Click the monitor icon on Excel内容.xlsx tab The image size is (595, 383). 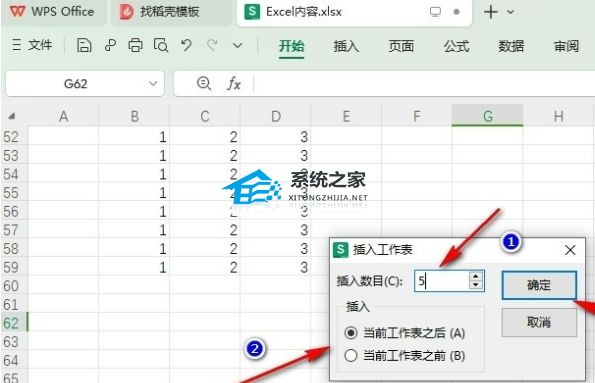(435, 12)
